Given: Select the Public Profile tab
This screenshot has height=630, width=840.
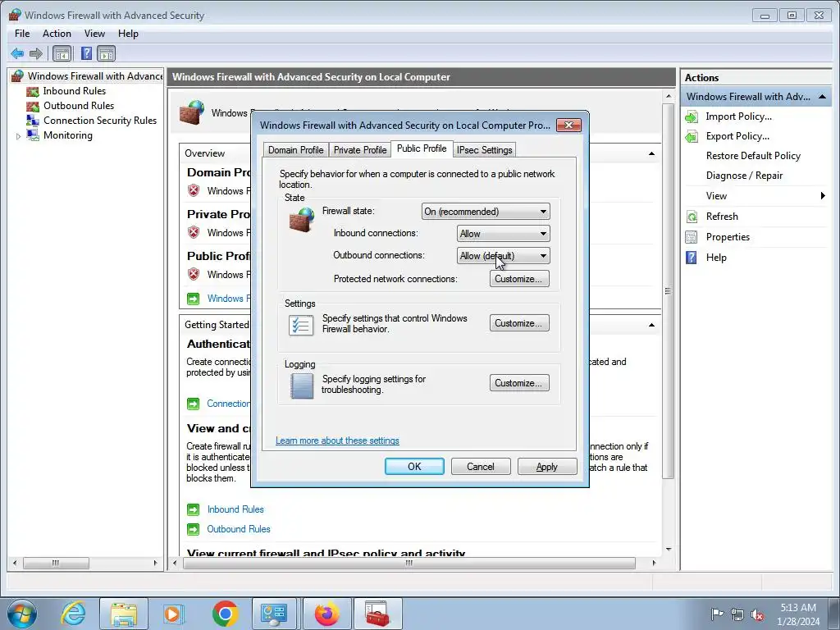Looking at the screenshot, I should coord(422,149).
